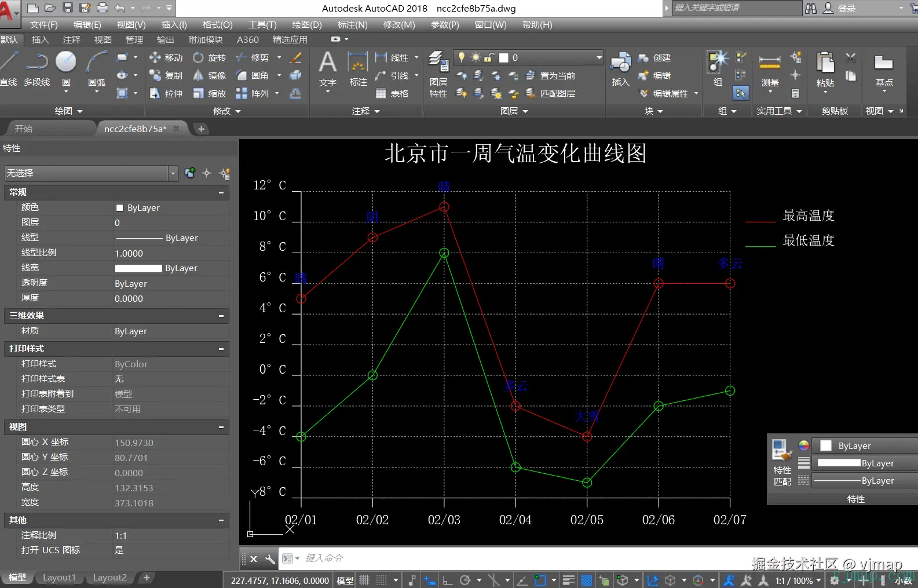Switch to the Layout1 tab
The height and width of the screenshot is (588, 918).
pyautogui.click(x=59, y=578)
